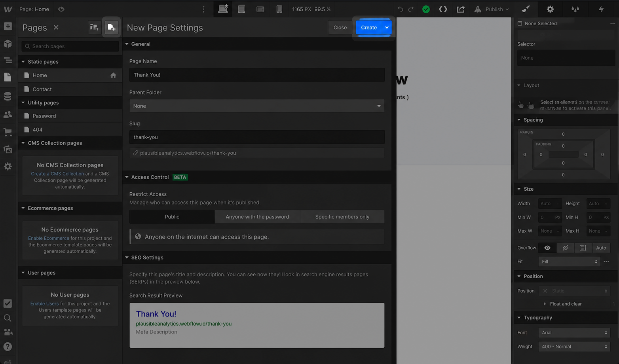
Task: Open the Publish dropdown
Action: pyautogui.click(x=492, y=9)
